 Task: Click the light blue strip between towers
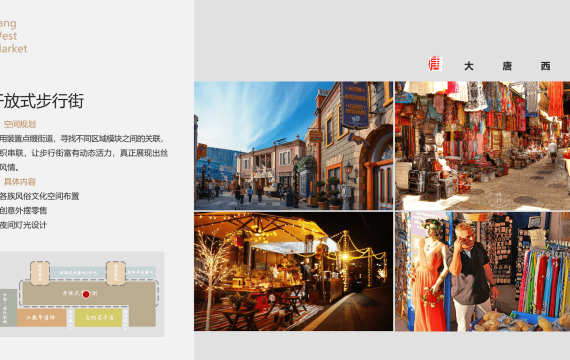click(78, 273)
